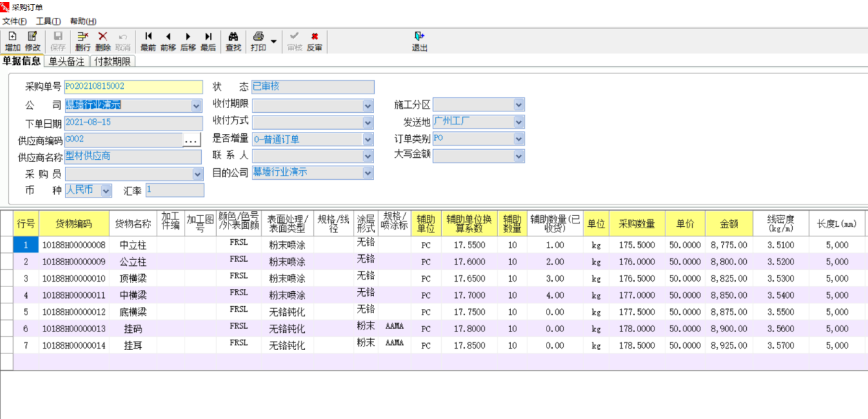Open the 工具(T) menu
Screen dimensions: 868x419
click(49, 21)
